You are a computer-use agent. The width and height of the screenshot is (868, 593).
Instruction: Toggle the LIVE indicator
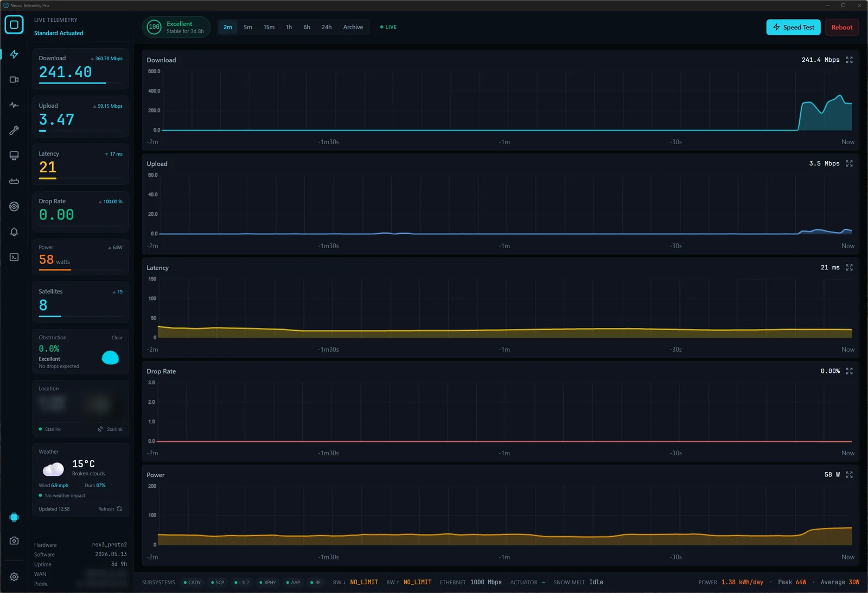coord(388,27)
